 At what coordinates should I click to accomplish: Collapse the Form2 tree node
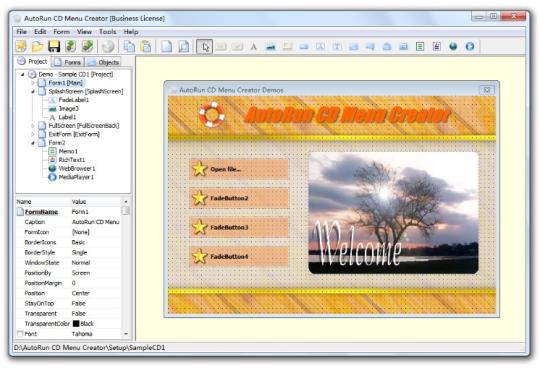33,143
